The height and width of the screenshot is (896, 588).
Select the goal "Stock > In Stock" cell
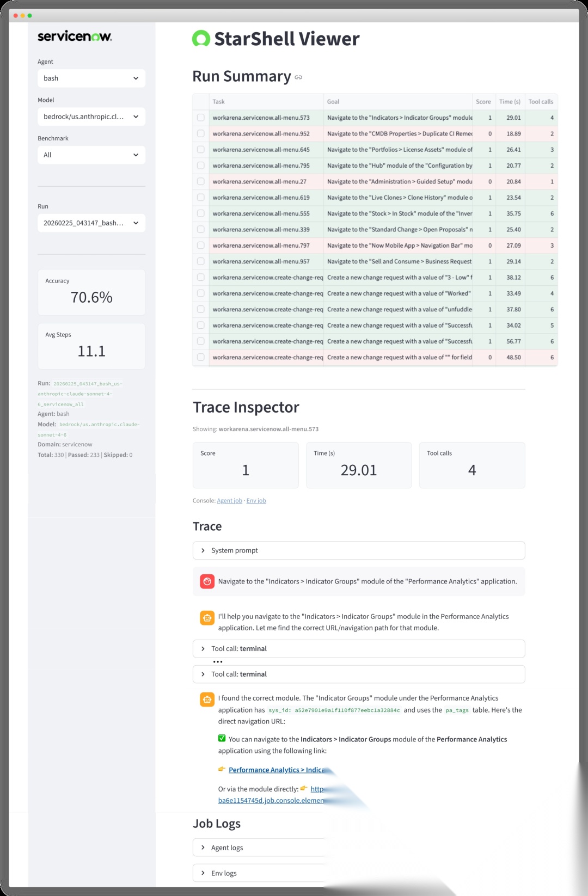pyautogui.click(x=398, y=213)
